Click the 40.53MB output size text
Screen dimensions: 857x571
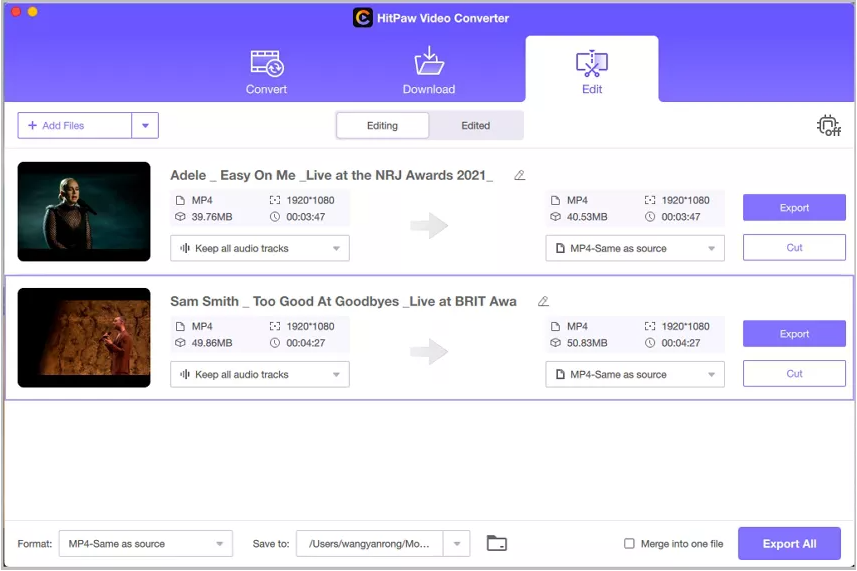tap(587, 217)
